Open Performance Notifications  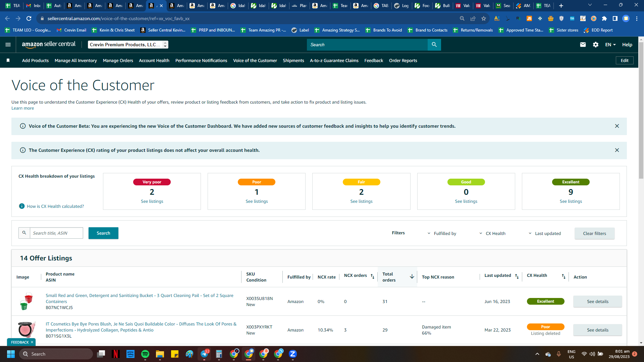201,60
